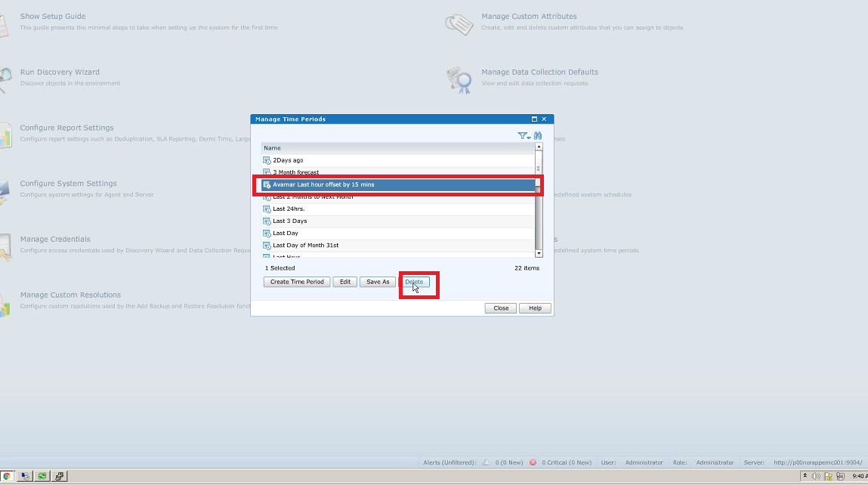The width and height of the screenshot is (868, 485).
Task: Click the list scrollbar down arrow
Action: click(539, 253)
